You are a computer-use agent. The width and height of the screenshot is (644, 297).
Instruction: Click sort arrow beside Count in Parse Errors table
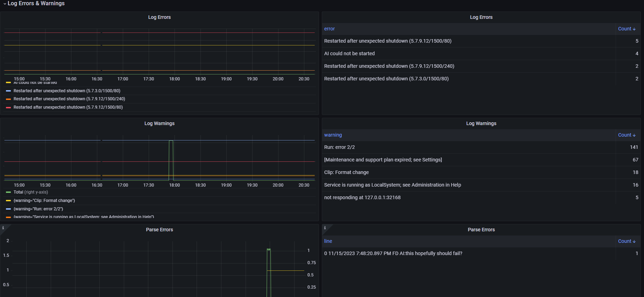634,241
